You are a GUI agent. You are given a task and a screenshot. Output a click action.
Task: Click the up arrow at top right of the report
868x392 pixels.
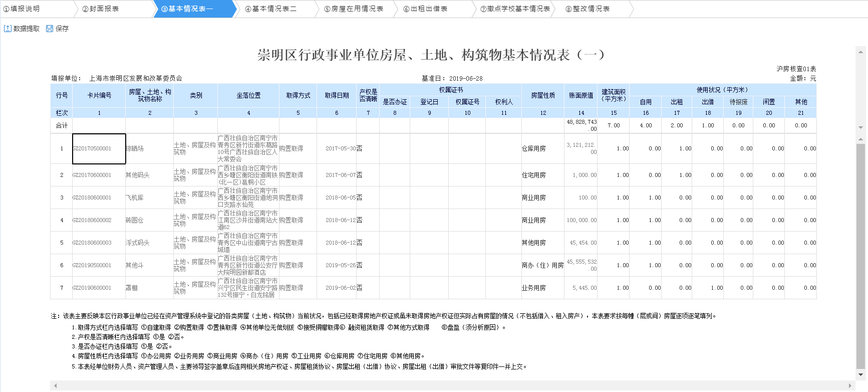[860, 52]
